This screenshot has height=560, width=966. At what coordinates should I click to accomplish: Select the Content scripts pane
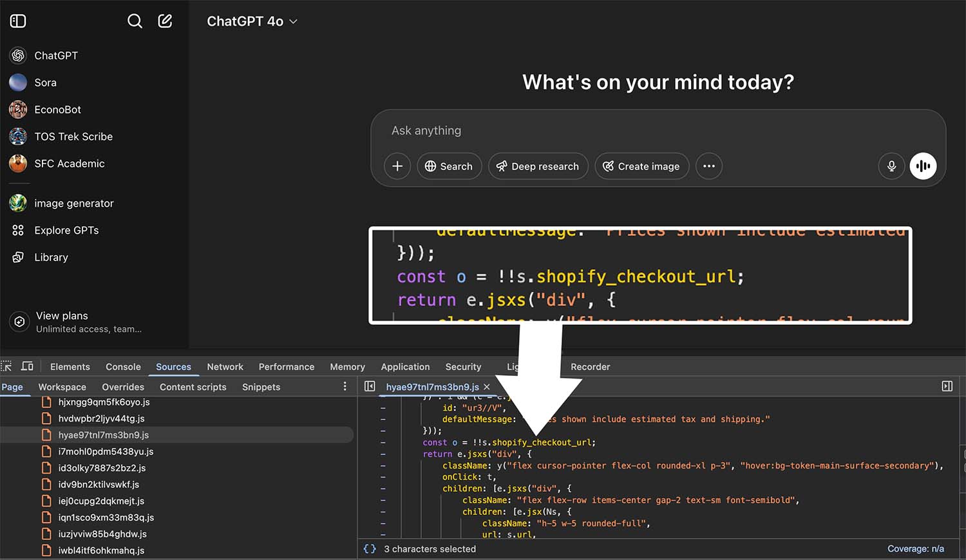193,387
